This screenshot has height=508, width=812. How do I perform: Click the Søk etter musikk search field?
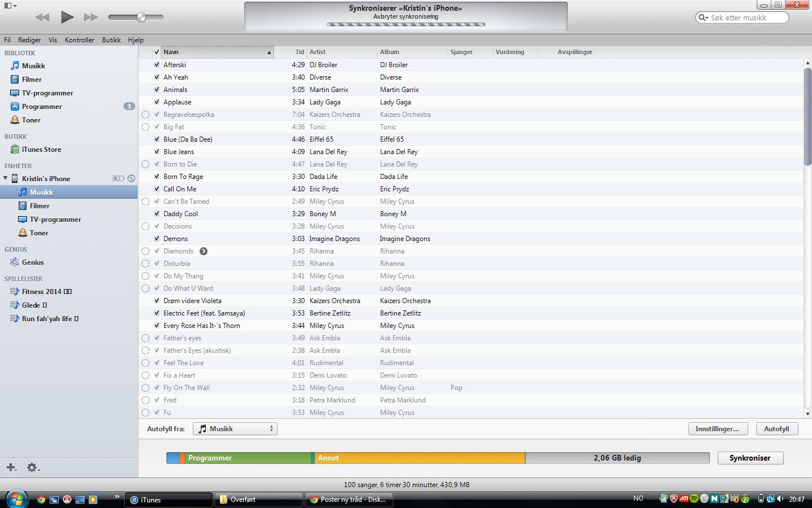pyautogui.click(x=742, y=17)
